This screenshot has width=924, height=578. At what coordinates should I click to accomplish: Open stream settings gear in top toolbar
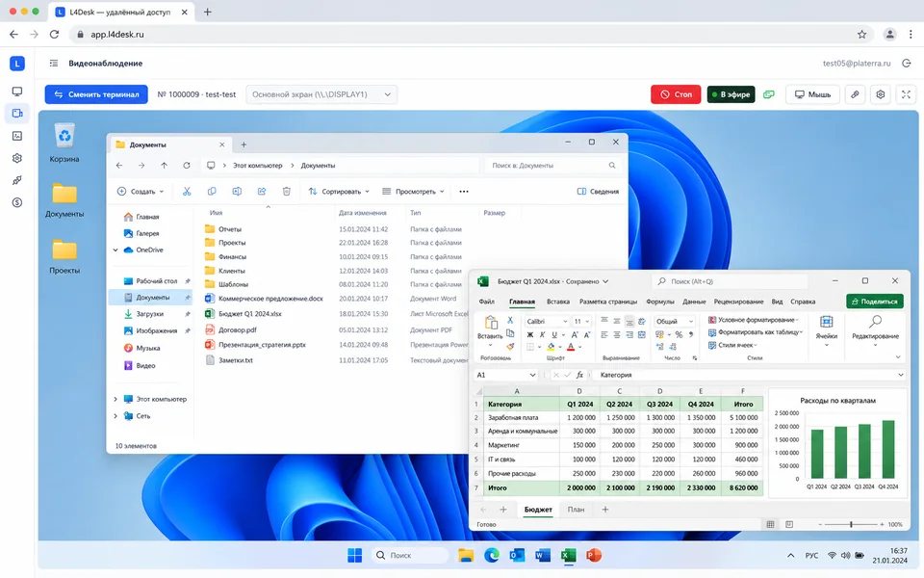881,94
